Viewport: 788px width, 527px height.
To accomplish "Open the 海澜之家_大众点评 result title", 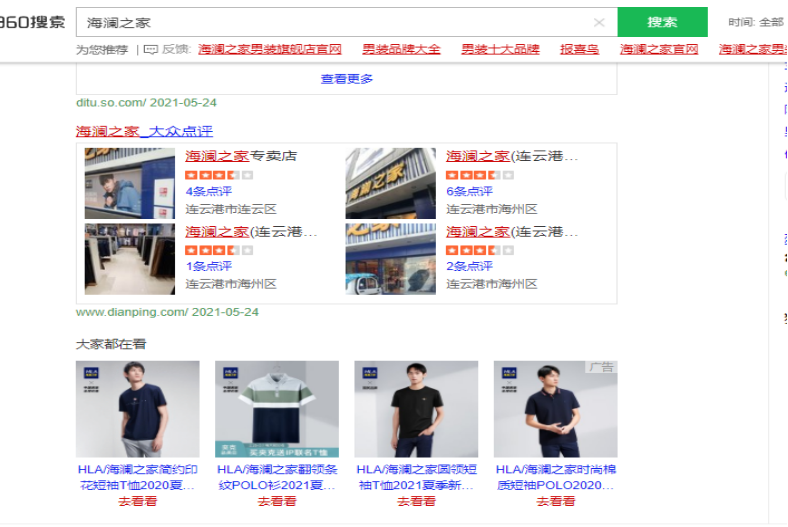I will [144, 131].
